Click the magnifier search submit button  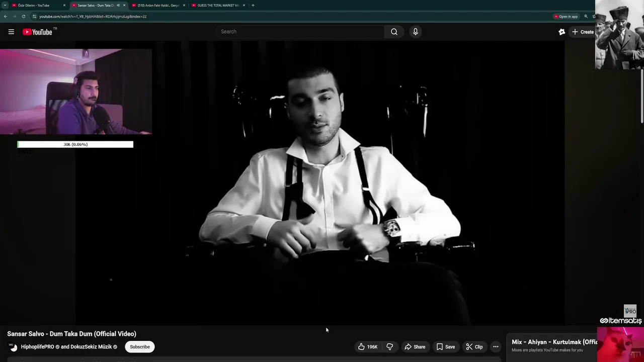tap(394, 32)
